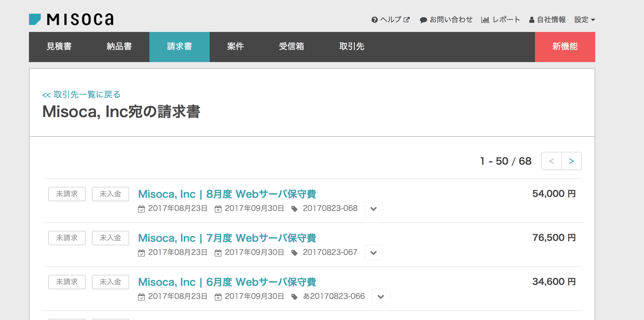Click the Misoca logo

point(71,19)
